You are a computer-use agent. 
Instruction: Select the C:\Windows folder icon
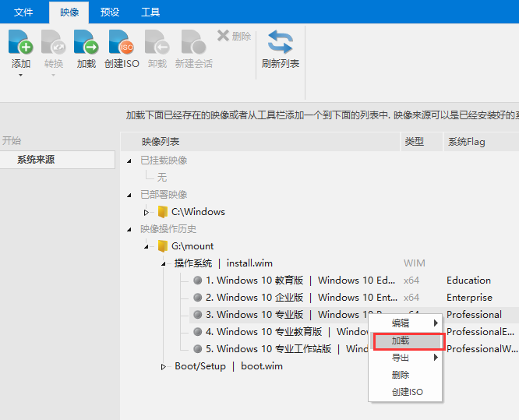pos(162,212)
